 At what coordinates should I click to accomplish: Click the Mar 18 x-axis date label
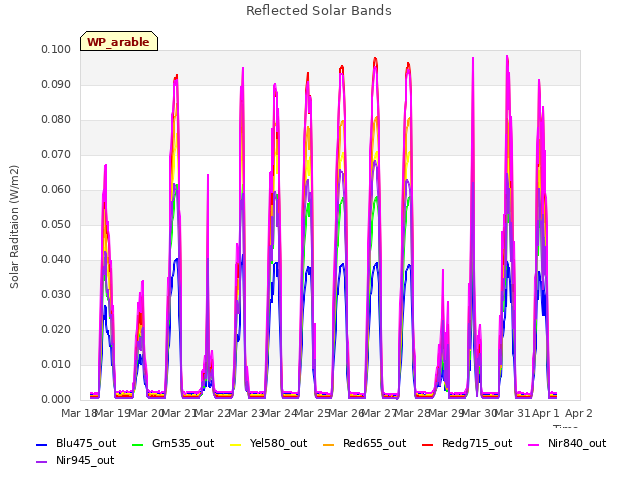(79, 413)
